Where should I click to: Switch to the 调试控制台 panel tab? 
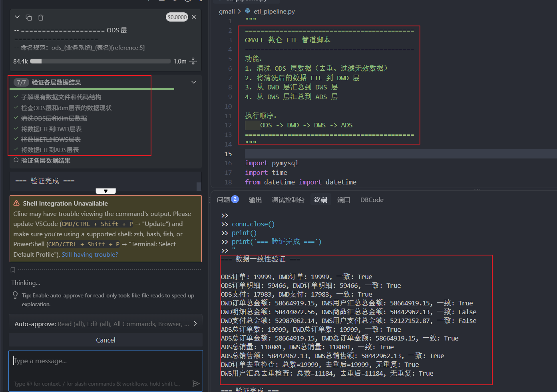tap(288, 200)
